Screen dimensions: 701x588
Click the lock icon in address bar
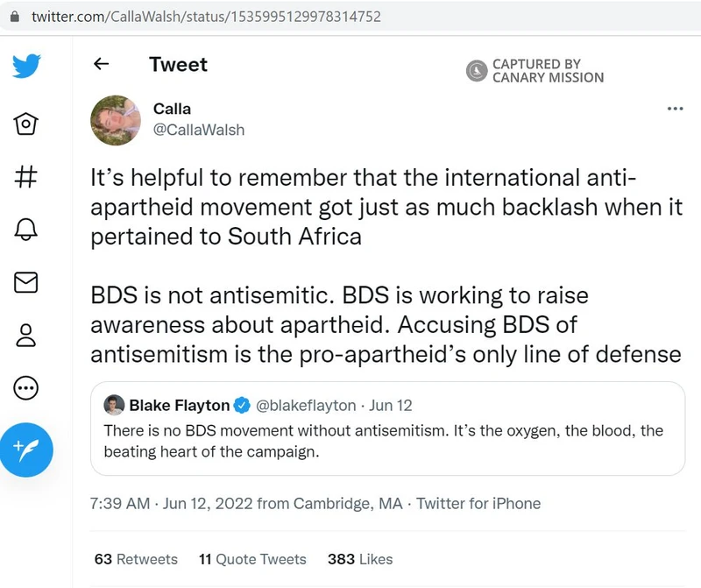coord(13,17)
